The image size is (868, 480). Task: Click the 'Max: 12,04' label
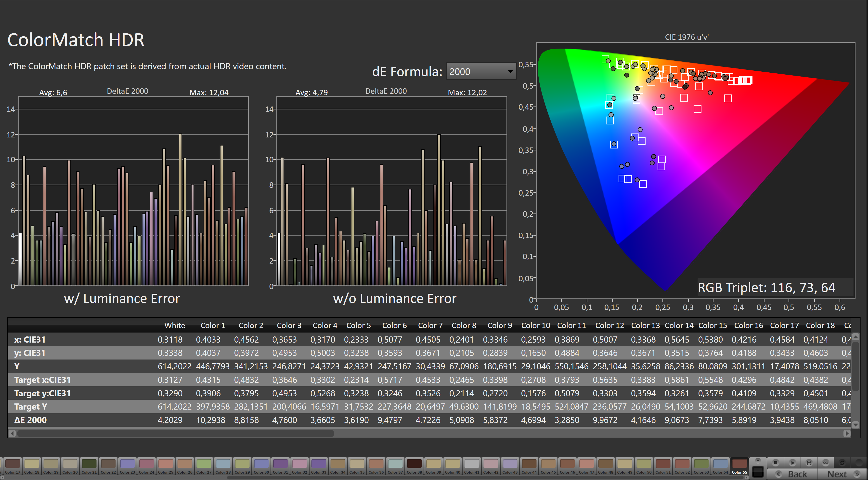(209, 92)
